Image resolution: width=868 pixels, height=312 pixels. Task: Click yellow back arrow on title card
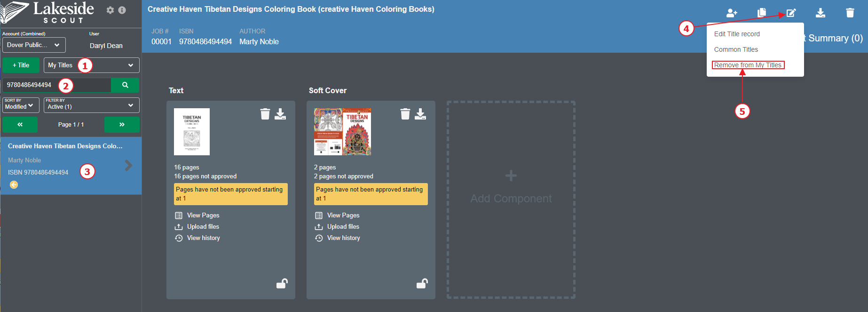point(14,184)
